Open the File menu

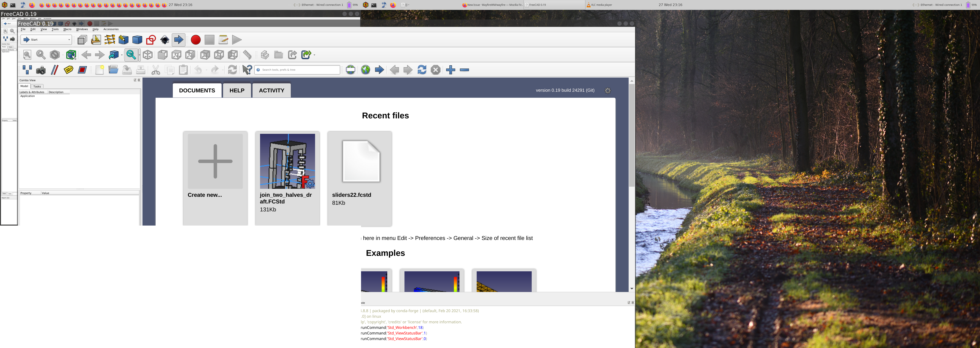coord(23,29)
